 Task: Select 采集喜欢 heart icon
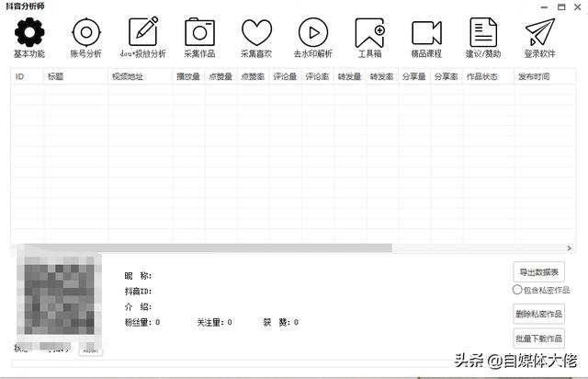click(x=256, y=32)
